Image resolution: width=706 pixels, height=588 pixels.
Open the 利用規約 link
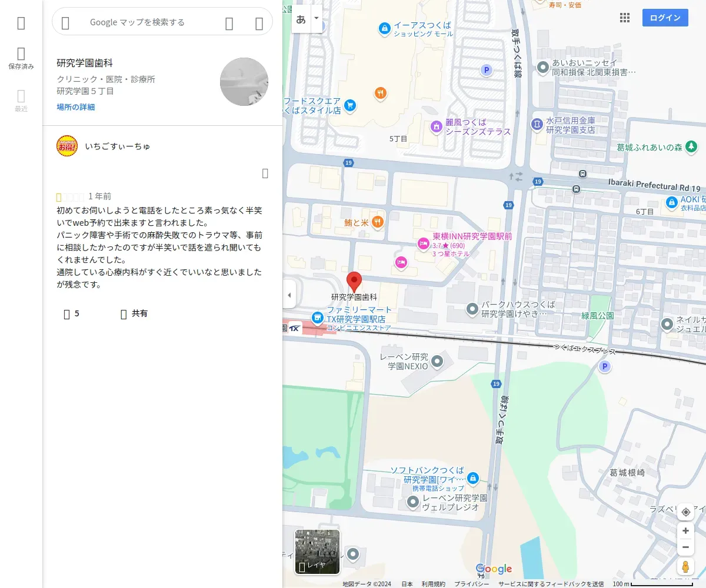(434, 584)
